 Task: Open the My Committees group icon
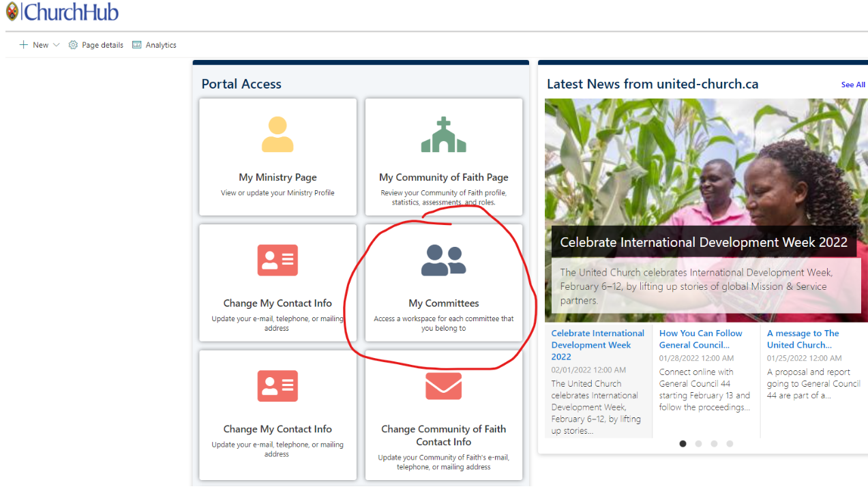pos(444,260)
